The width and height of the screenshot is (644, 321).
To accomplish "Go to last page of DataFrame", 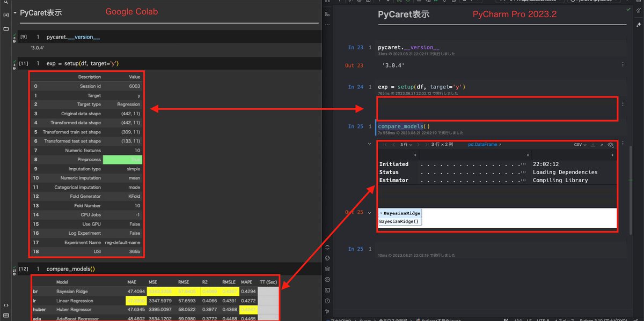I will click(x=426, y=145).
